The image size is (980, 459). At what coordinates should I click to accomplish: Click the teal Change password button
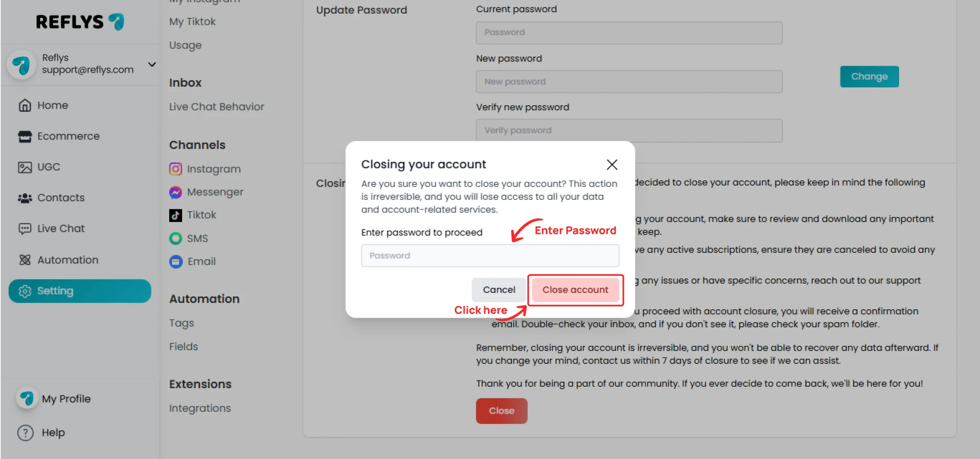869,76
